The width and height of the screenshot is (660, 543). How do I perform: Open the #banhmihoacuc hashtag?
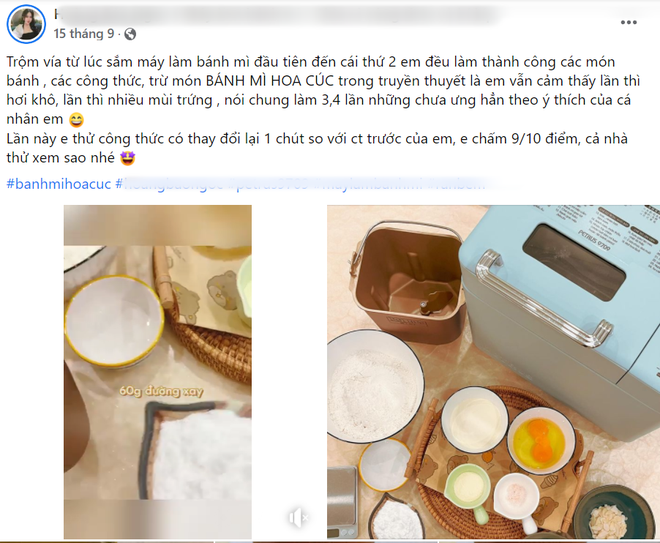pyautogui.click(x=59, y=184)
